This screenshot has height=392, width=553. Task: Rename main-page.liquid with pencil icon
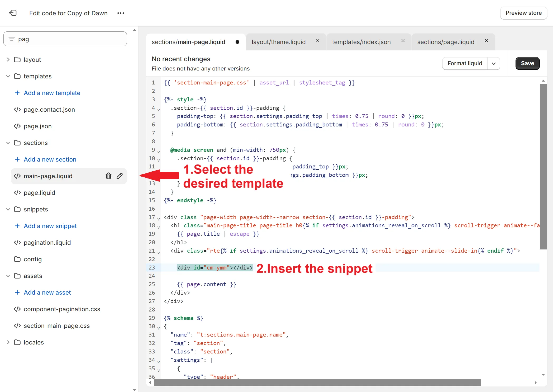120,176
